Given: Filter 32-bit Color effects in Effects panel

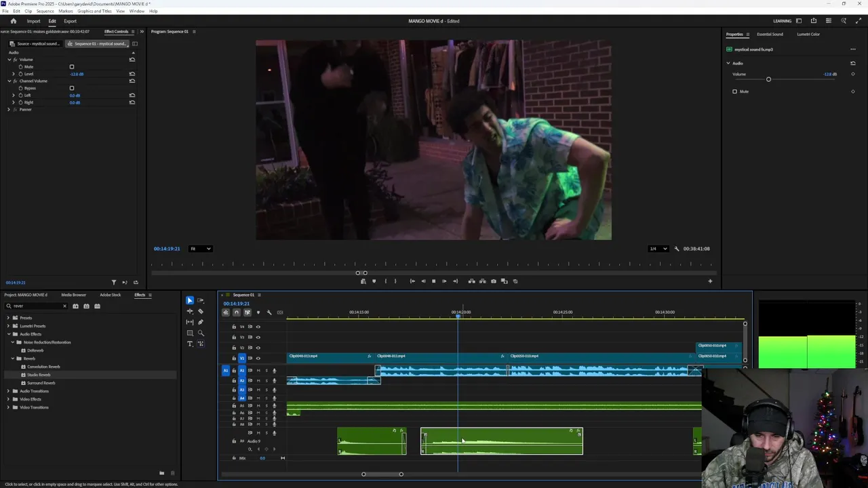Looking at the screenshot, I should [86, 306].
